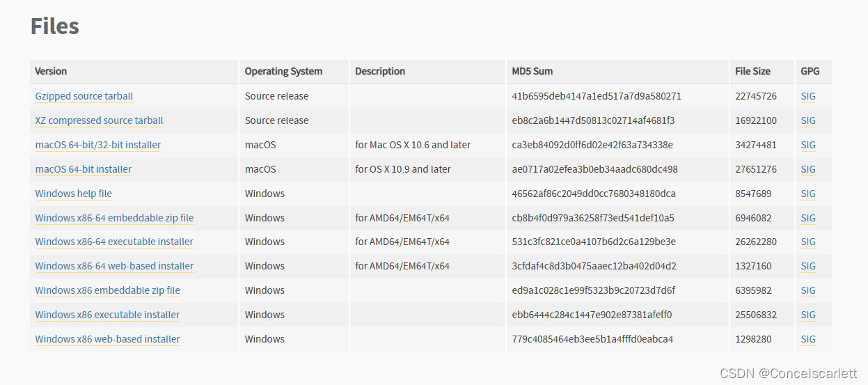Open the Gzipped source tarball link

click(84, 96)
